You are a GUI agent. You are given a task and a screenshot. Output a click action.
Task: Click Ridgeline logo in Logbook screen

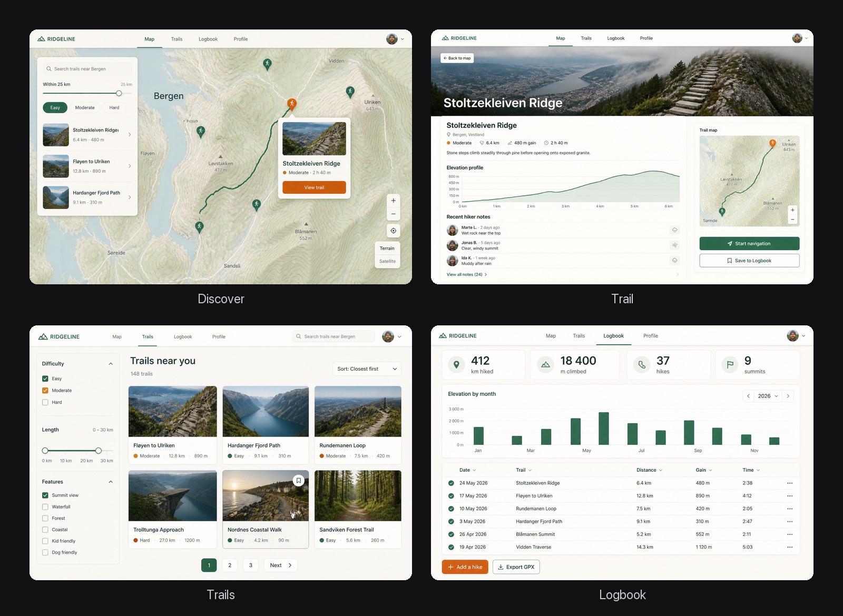(x=458, y=336)
